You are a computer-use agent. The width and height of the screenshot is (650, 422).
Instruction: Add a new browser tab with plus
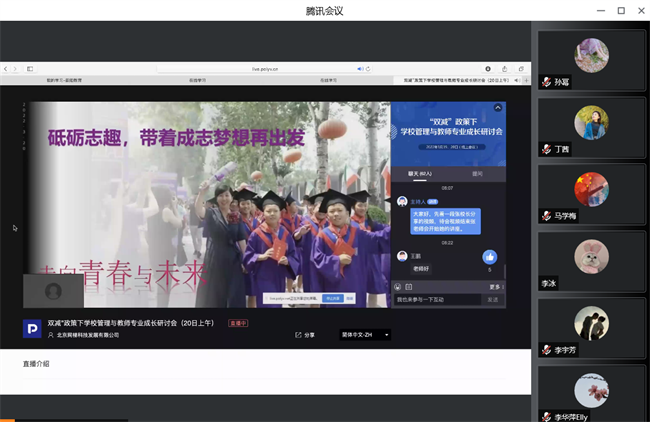point(526,80)
